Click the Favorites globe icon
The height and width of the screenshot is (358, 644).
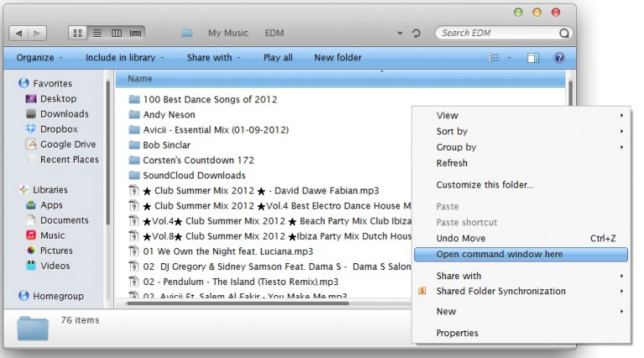[23, 83]
